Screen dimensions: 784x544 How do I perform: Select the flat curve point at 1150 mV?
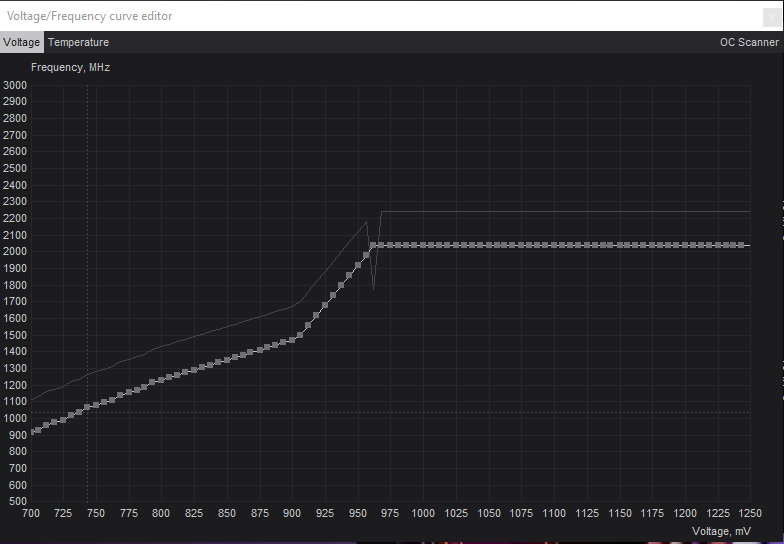(x=620, y=245)
